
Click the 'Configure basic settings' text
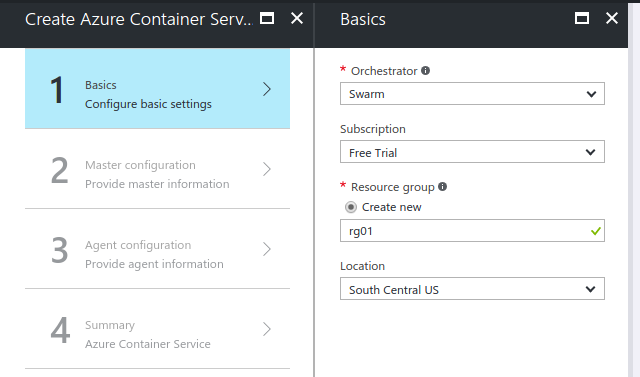point(148,104)
